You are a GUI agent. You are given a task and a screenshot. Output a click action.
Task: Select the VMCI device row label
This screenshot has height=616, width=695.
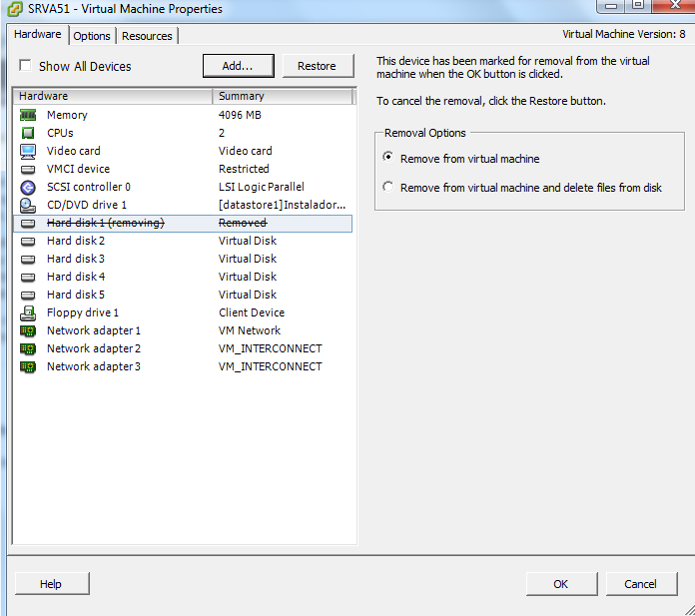tap(79, 170)
